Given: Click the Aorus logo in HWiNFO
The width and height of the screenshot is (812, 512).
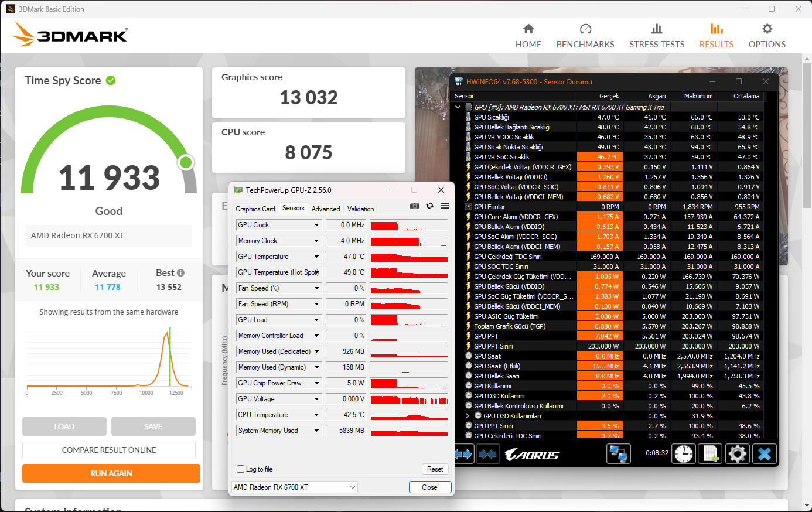Looking at the screenshot, I should click(532, 455).
